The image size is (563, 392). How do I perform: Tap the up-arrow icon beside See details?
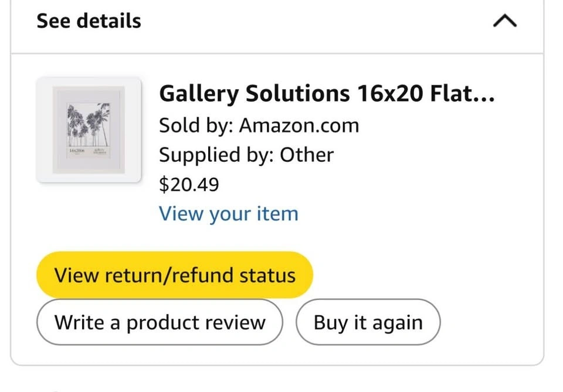pyautogui.click(x=504, y=21)
